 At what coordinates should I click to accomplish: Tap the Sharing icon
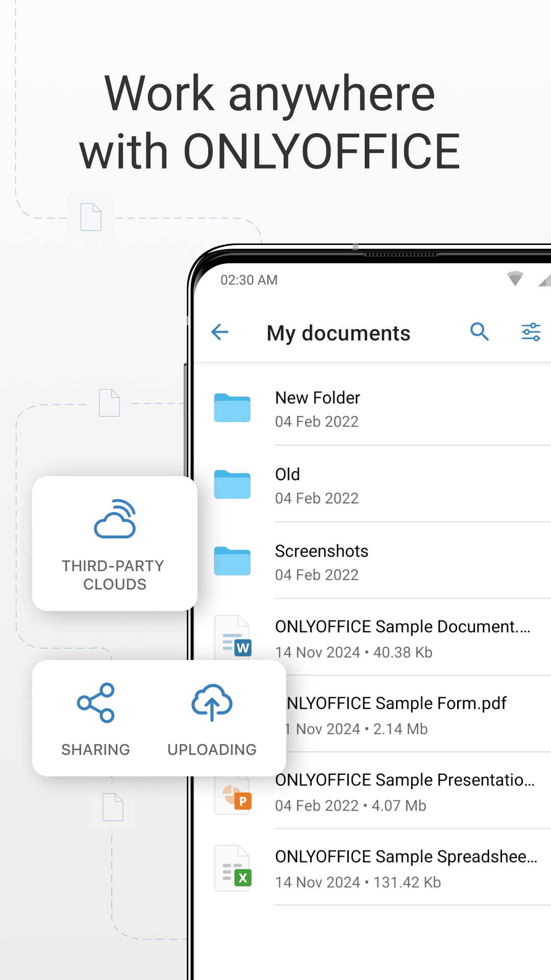96,703
